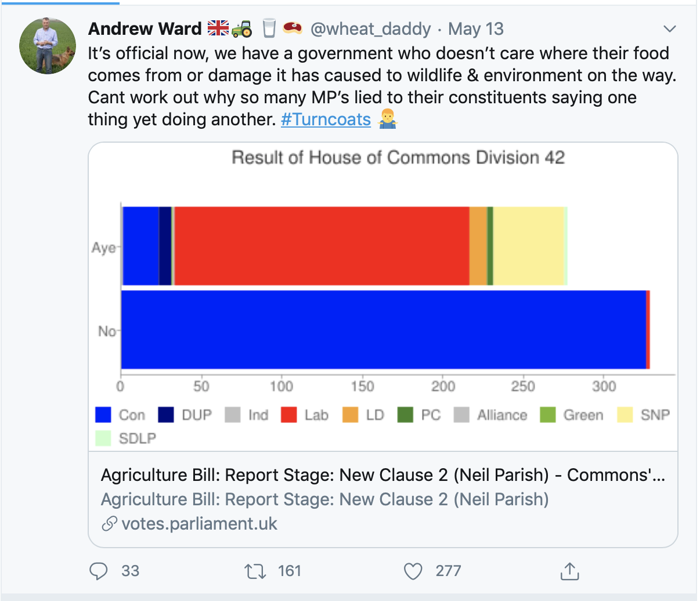Expand the tweet options chevron menu
Viewport: 700px width, 601px height.
point(670,29)
